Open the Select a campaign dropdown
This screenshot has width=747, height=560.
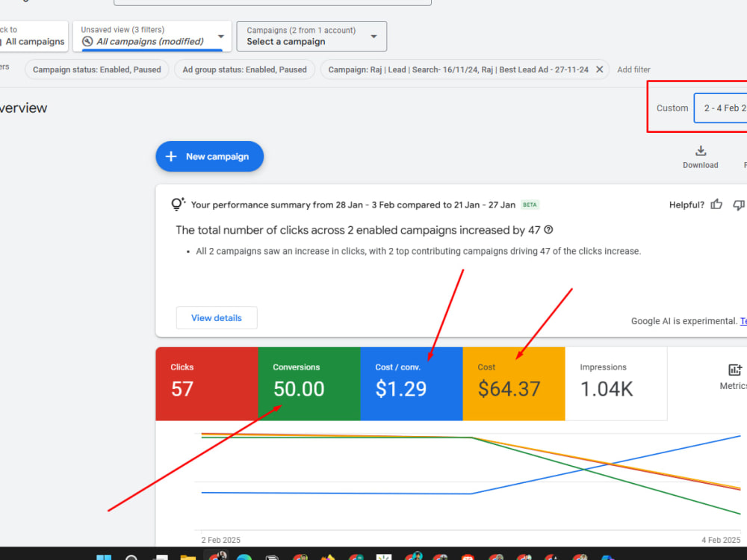(x=311, y=36)
